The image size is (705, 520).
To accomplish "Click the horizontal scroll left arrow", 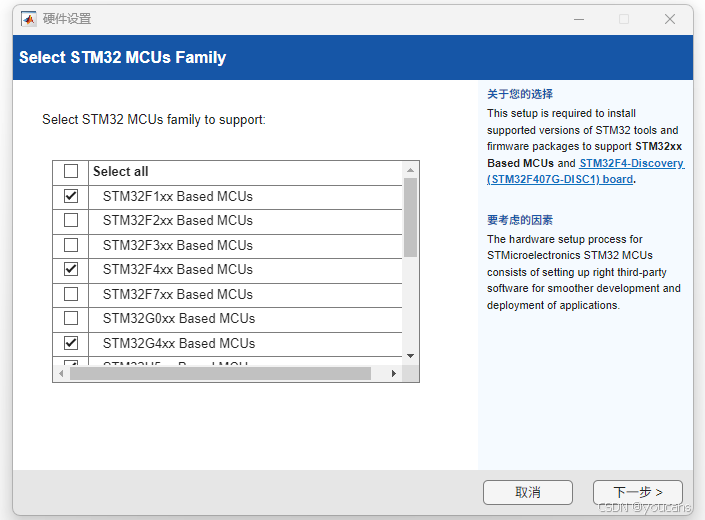I will pos(61,373).
